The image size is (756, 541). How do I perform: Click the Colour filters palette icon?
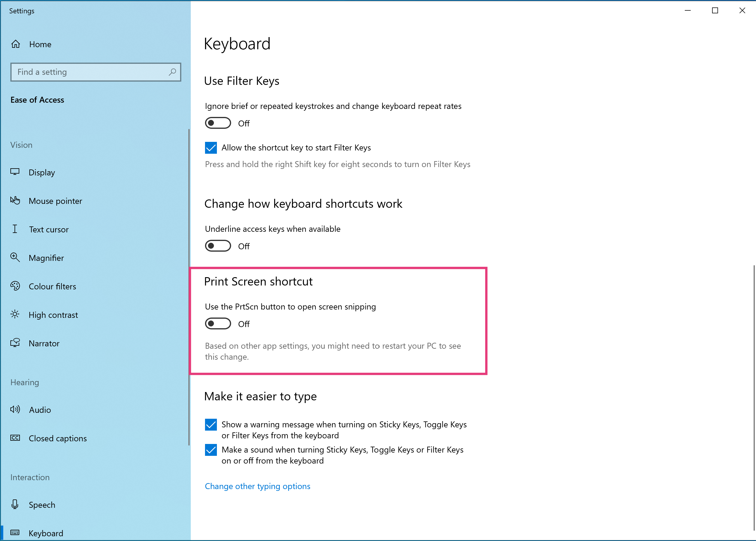pos(15,286)
